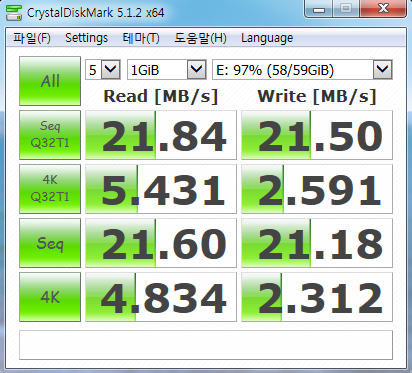Open the 도움말(H) menu
412x373 pixels.
[200, 38]
